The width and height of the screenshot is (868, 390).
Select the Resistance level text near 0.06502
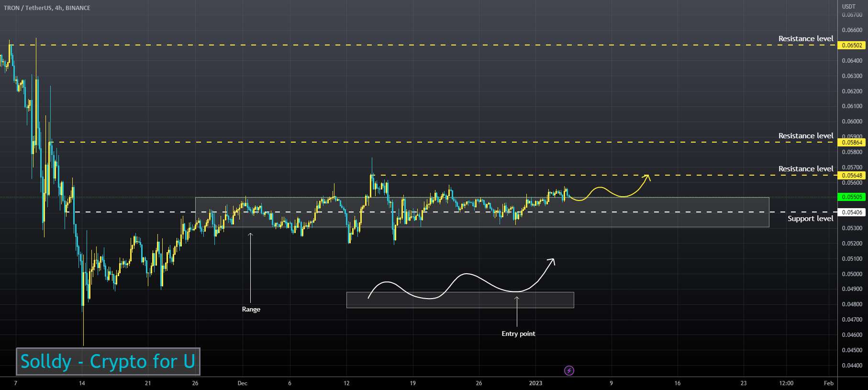(x=805, y=39)
